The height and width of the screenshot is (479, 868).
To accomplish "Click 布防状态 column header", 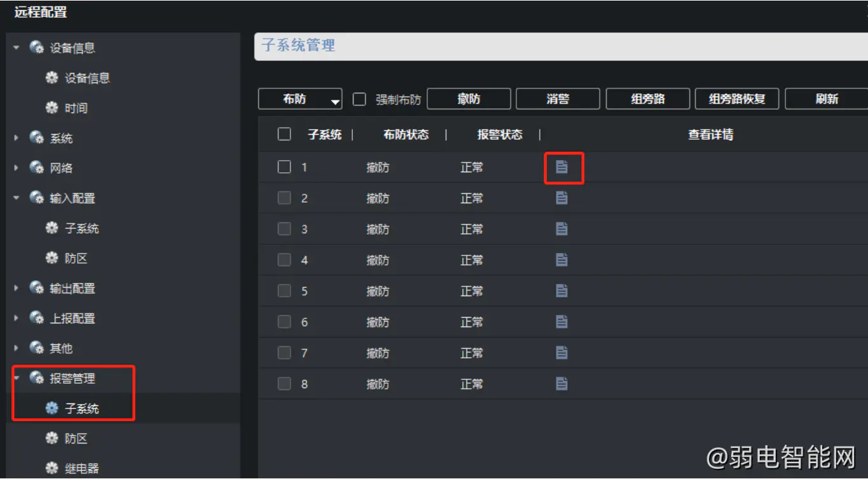I will [406, 135].
